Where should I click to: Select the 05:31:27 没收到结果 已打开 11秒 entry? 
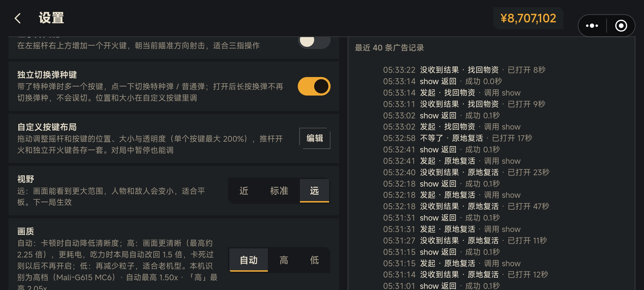tap(465, 241)
